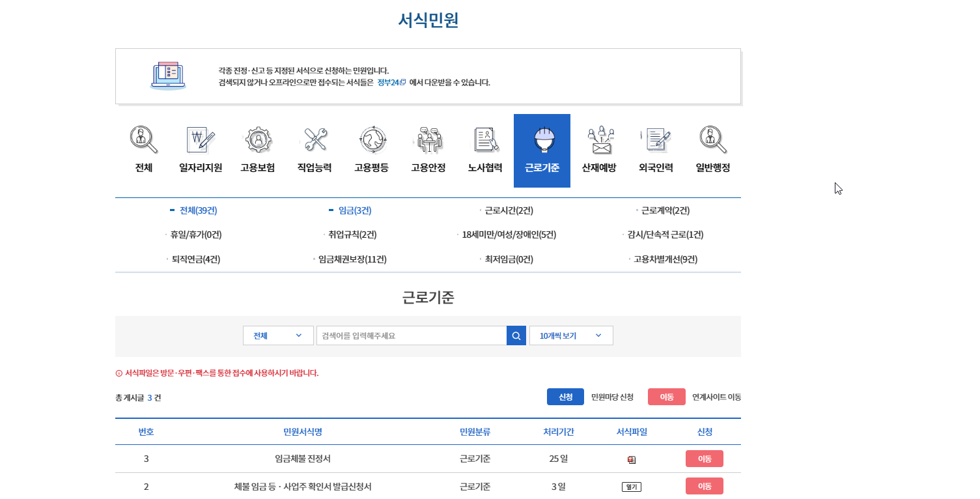980x499 pixels.
Task: Filter by 휴일/휴가(0건) subcategory
Action: 196,235
